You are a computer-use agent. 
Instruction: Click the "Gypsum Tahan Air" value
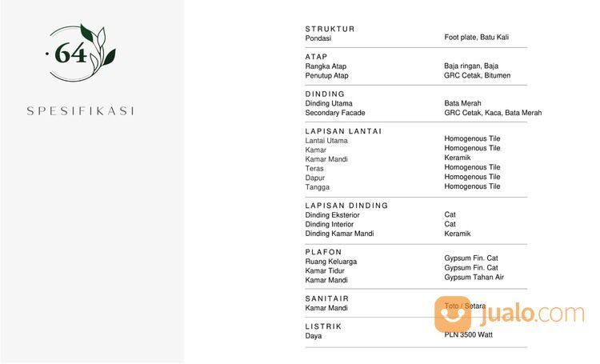474,278
